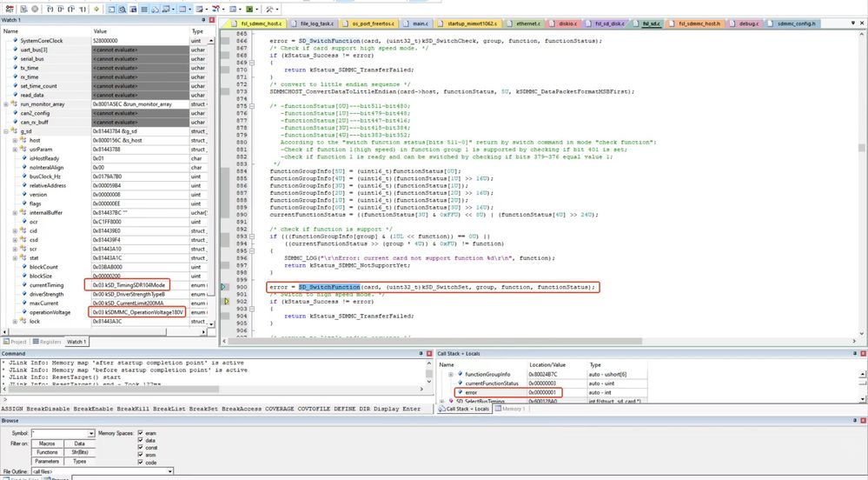This screenshot has width=868, height=480.
Task: Switch to the sdmmc_config.h editor tab
Action: pyautogui.click(x=796, y=23)
